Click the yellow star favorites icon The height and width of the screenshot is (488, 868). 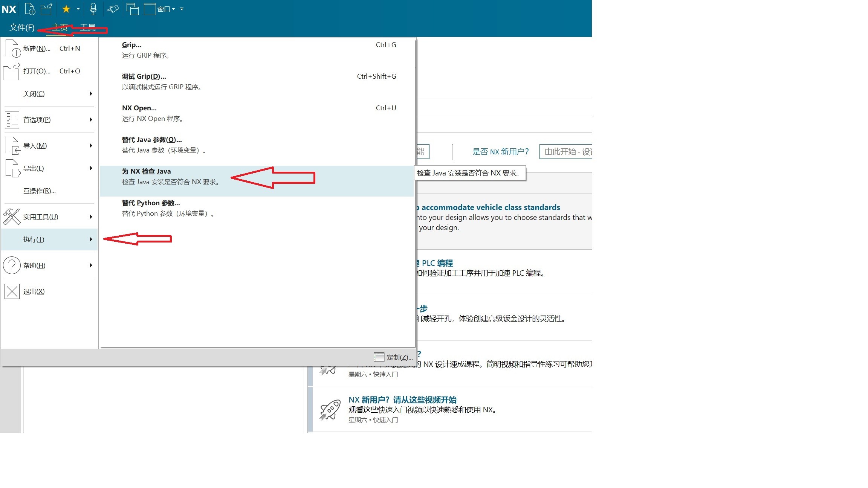66,9
